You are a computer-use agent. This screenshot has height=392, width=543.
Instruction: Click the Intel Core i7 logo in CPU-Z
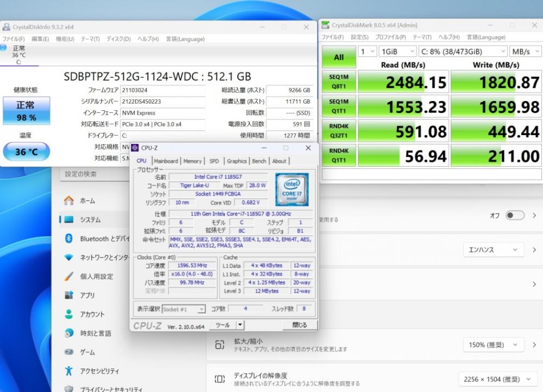coord(292,189)
